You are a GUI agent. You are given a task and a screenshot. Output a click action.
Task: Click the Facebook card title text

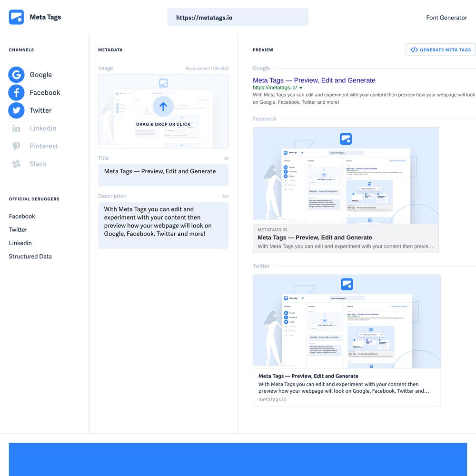[315, 238]
